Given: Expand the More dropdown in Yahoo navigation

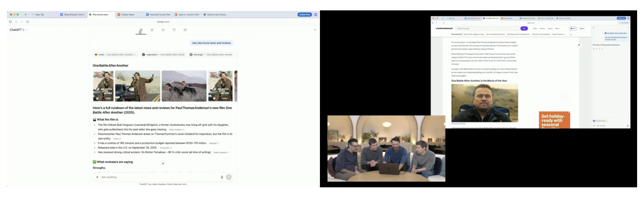Looking at the screenshot, I should 558,28.
